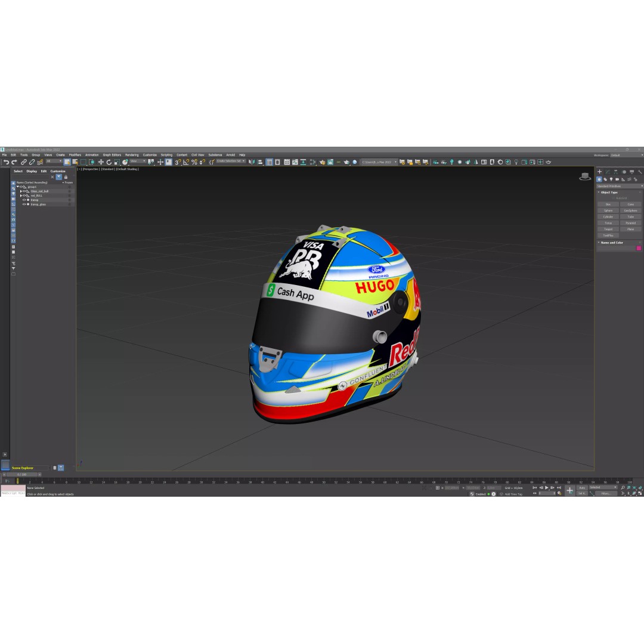Open the Arnold menu
The image size is (644, 644).
[230, 155]
